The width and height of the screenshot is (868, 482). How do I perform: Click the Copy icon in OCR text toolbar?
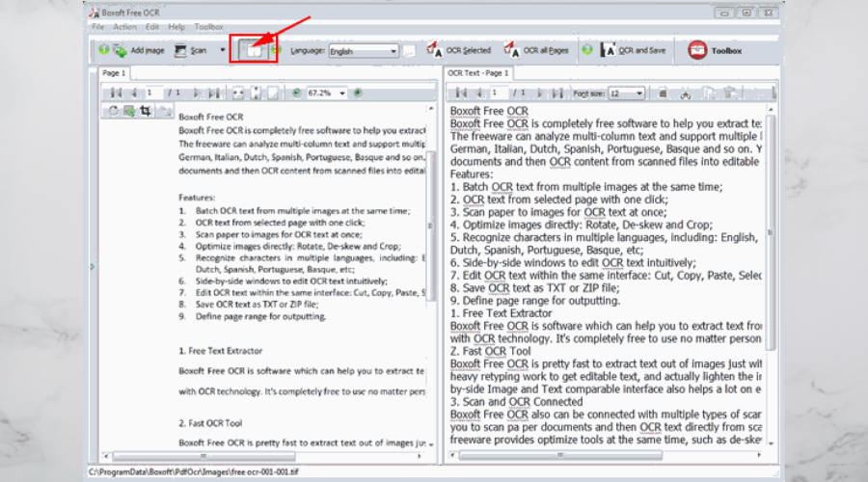pos(709,93)
